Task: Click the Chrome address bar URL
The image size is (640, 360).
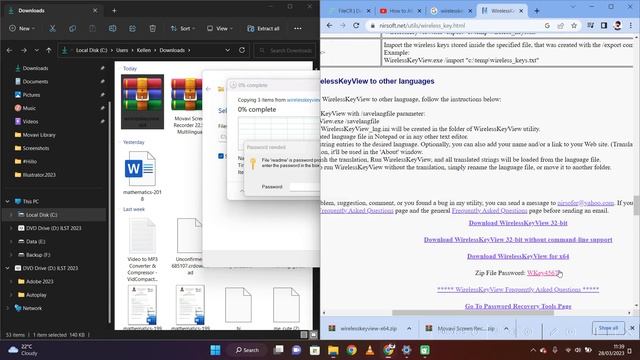Action: 422,25
